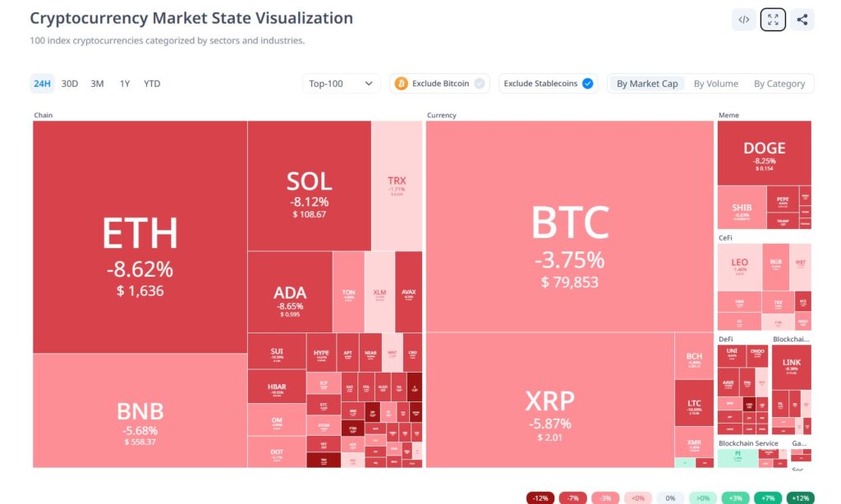The image size is (841, 504).
Task: Select the 1Y time range
Action: 124,83
